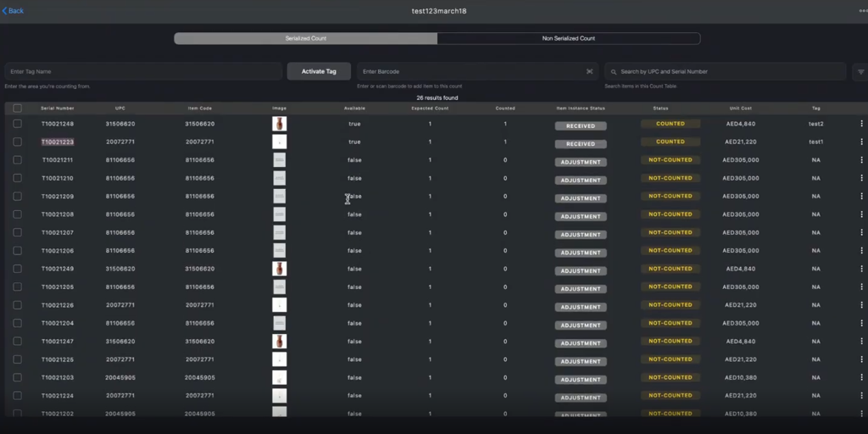Select row T10021249 checkbox
This screenshot has height=434, width=868.
17,269
